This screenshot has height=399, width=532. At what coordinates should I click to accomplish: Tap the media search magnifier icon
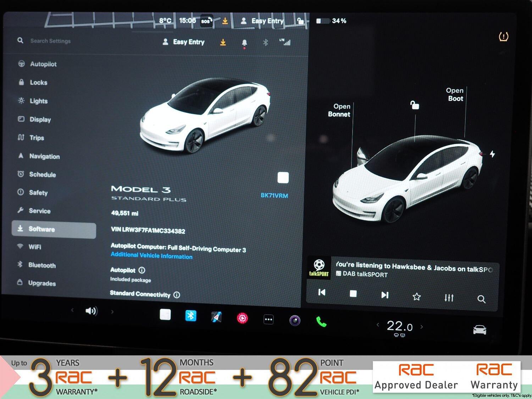click(x=481, y=299)
